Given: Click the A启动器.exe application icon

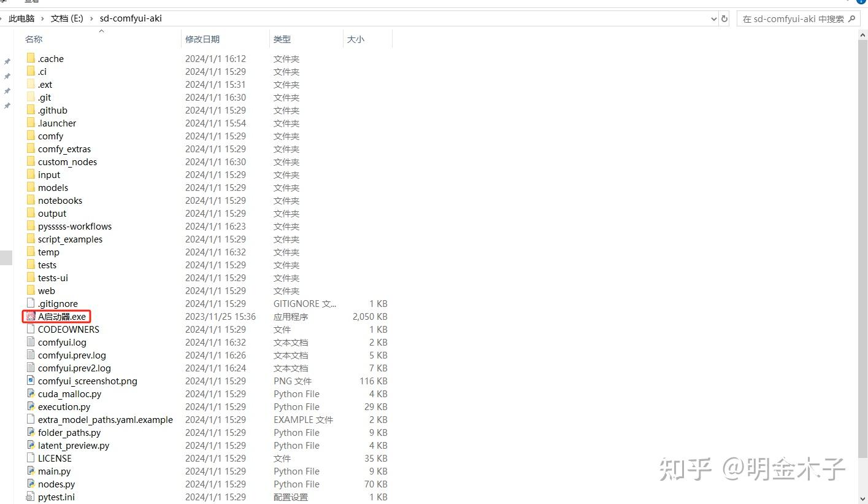Looking at the screenshot, I should click(31, 316).
